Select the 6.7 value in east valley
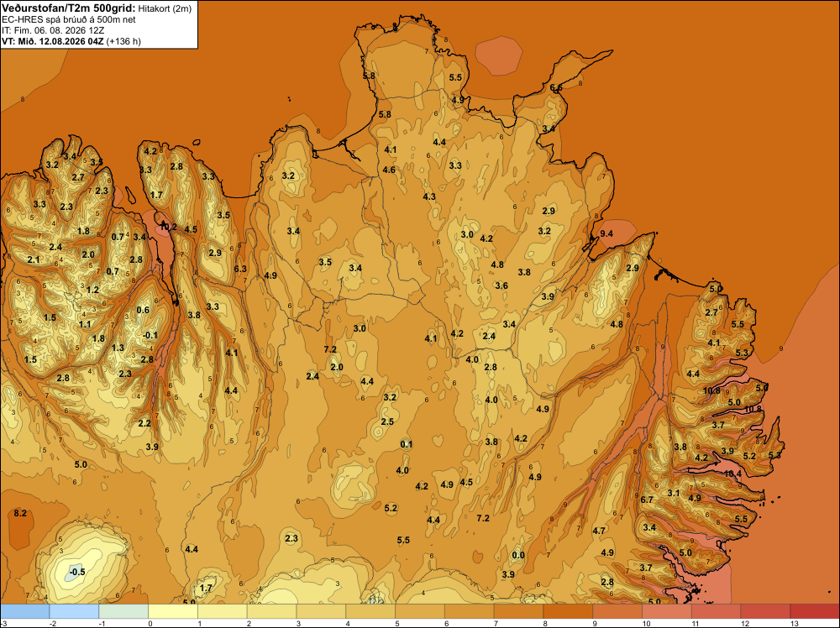The height and width of the screenshot is (628, 840). tap(647, 500)
